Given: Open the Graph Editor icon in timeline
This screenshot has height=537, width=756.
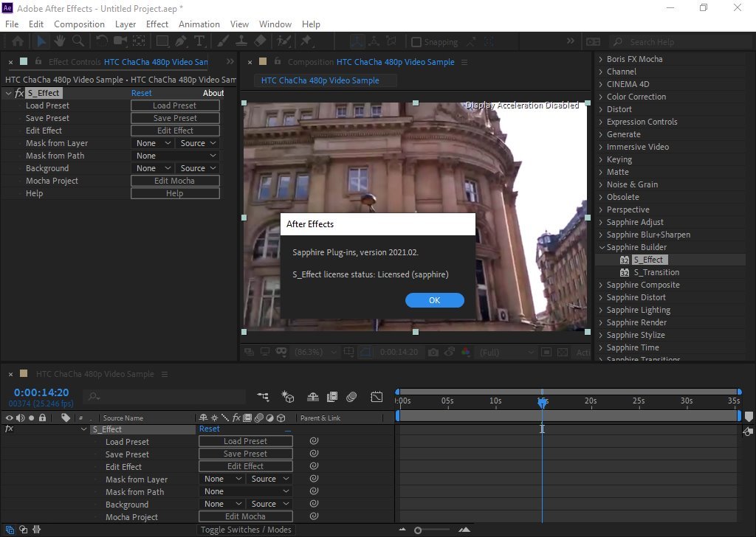Looking at the screenshot, I should pos(377,396).
